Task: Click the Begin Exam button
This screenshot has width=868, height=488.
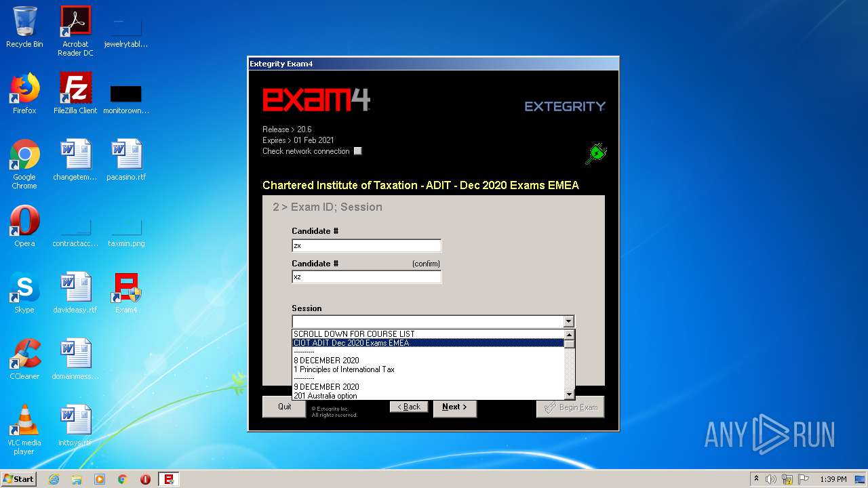Action: pyautogui.click(x=570, y=407)
